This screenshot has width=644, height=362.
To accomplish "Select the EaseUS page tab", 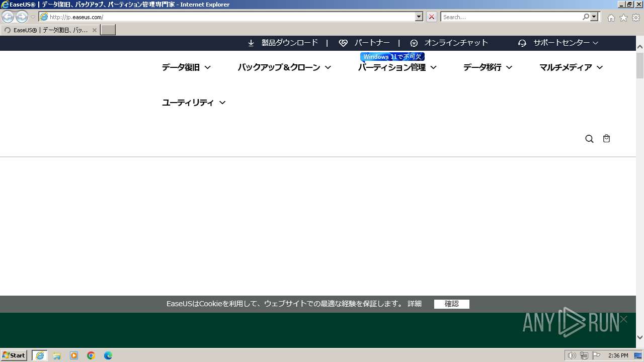I will [50, 30].
